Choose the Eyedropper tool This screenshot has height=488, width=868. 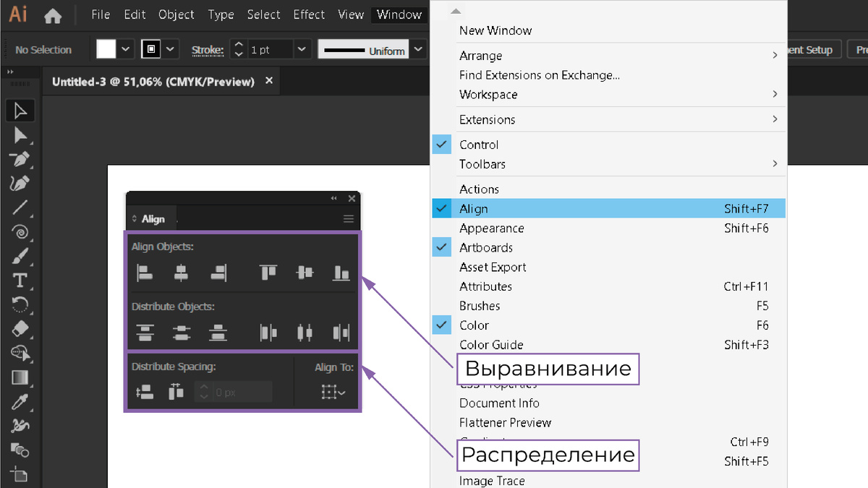pyautogui.click(x=20, y=402)
